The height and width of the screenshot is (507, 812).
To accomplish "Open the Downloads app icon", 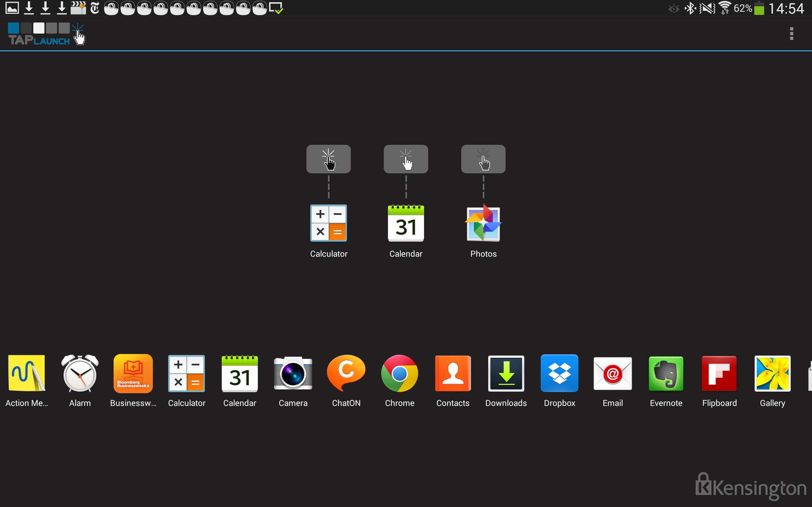I will [506, 373].
